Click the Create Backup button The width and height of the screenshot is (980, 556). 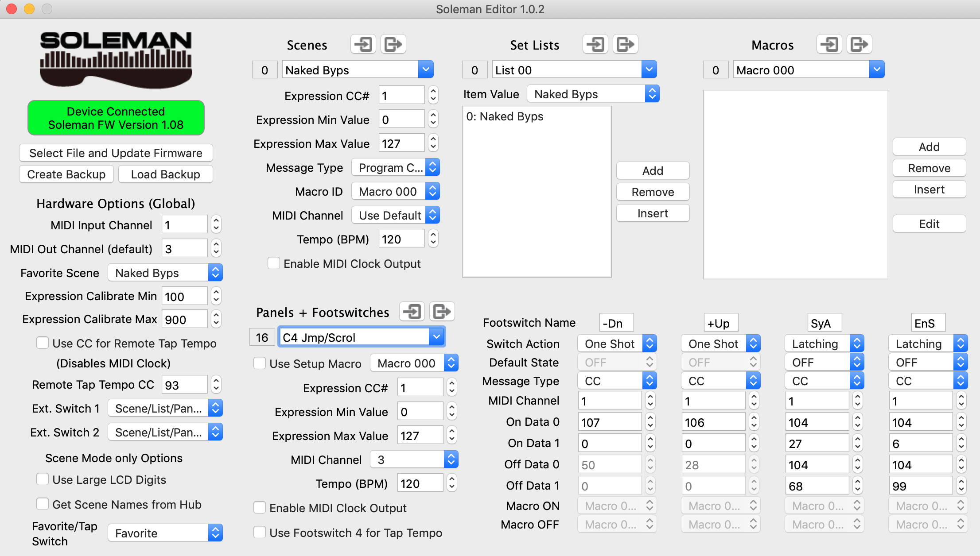pyautogui.click(x=66, y=174)
